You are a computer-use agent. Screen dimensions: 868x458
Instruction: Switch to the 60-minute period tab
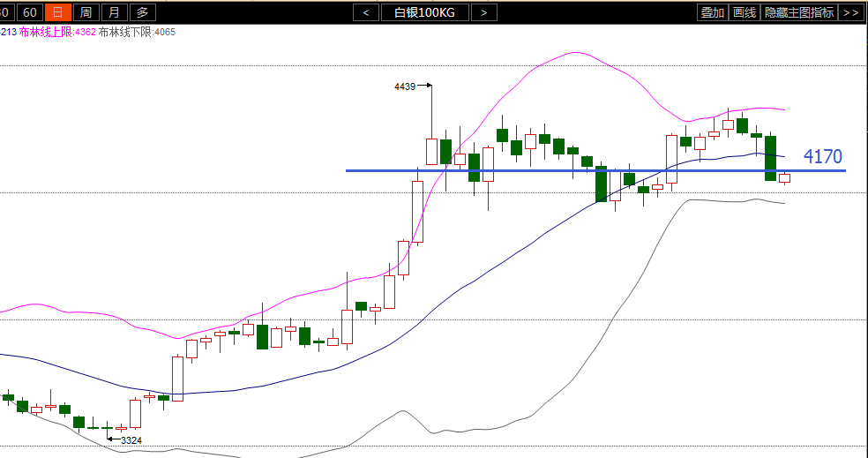click(x=29, y=12)
